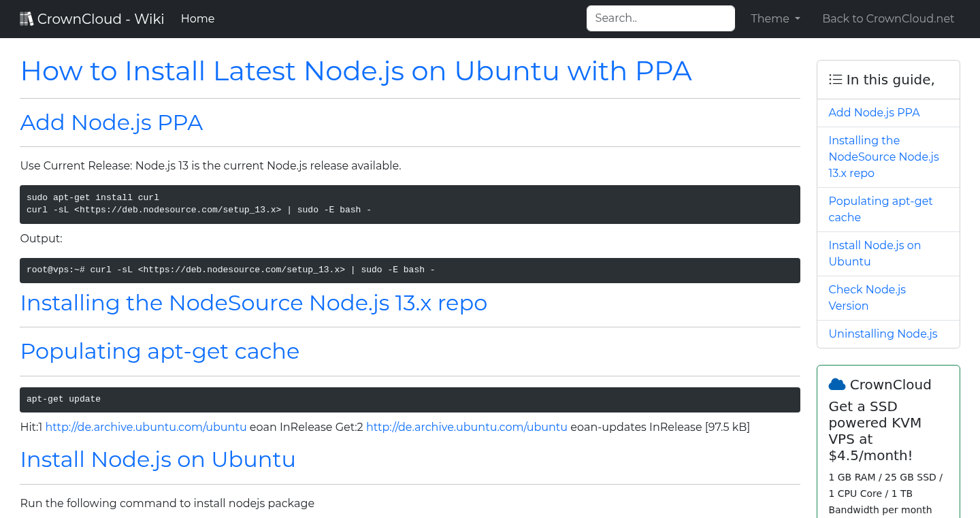Open the 'Uninstalling Node.js' guide entry
This screenshot has width=980, height=518.
click(x=883, y=334)
